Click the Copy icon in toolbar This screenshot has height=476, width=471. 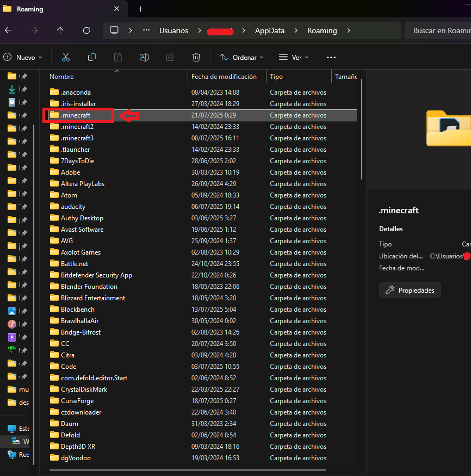click(92, 57)
